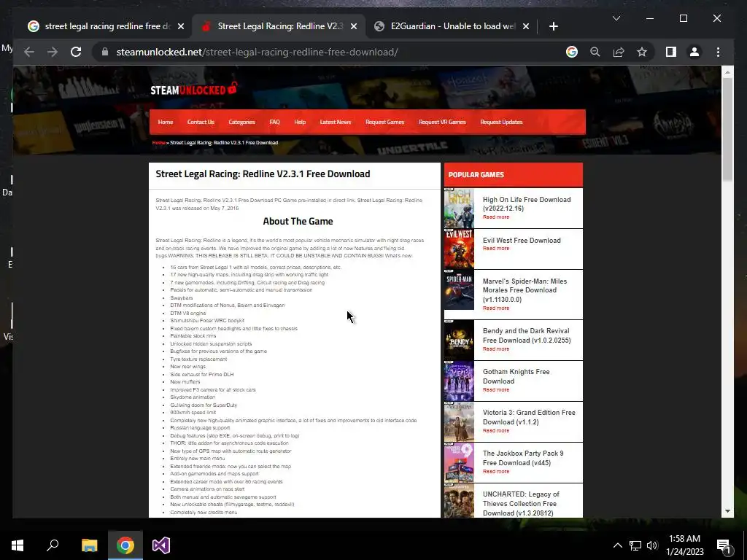The height and width of the screenshot is (560, 747).
Task: Click the Chrome taskbar icon
Action: pos(125,545)
